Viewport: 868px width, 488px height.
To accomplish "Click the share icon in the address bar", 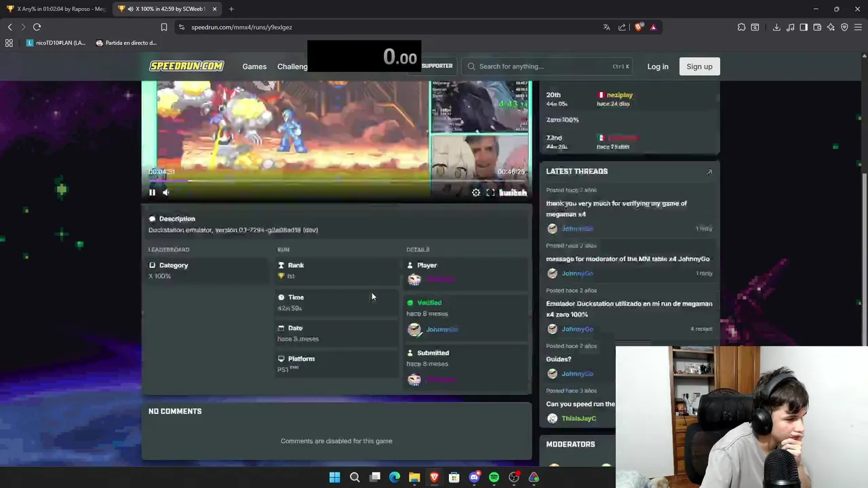I will tap(622, 27).
